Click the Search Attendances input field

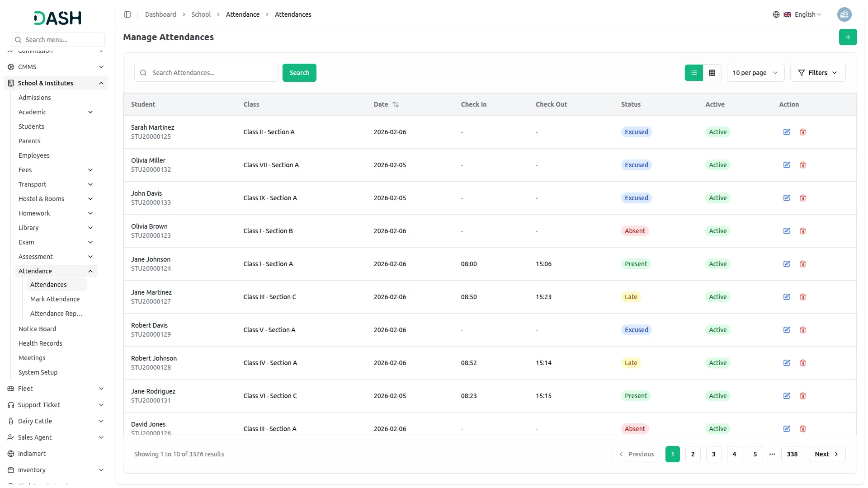click(212, 73)
